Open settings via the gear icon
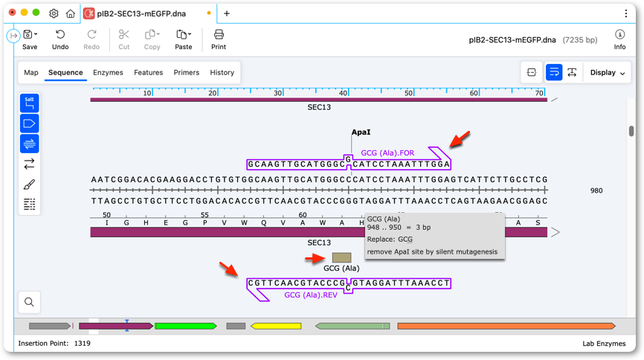 [x=54, y=13]
